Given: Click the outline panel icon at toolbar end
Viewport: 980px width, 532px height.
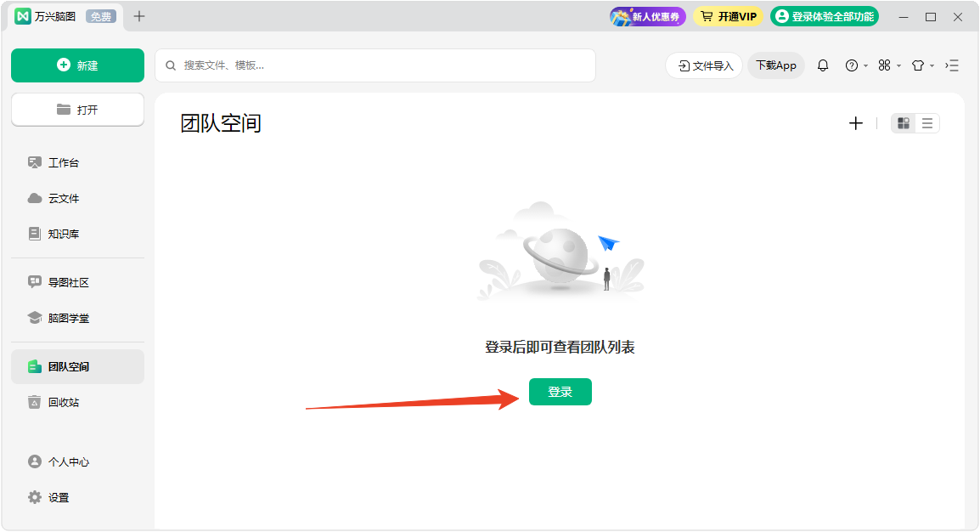Looking at the screenshot, I should [952, 65].
